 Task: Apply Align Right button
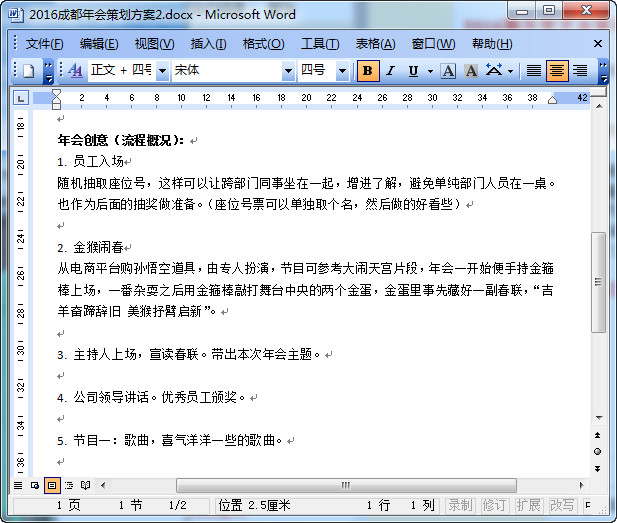tap(580, 71)
